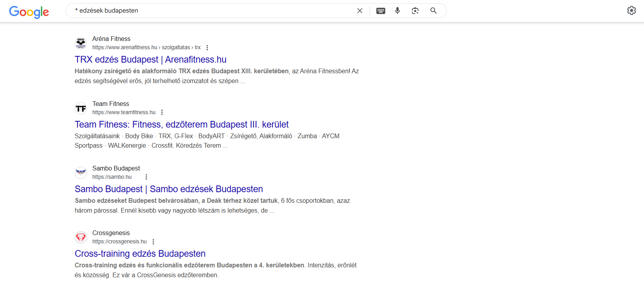The width and height of the screenshot is (644, 291).
Task: Clear the search query with the X icon
Action: 360,11
